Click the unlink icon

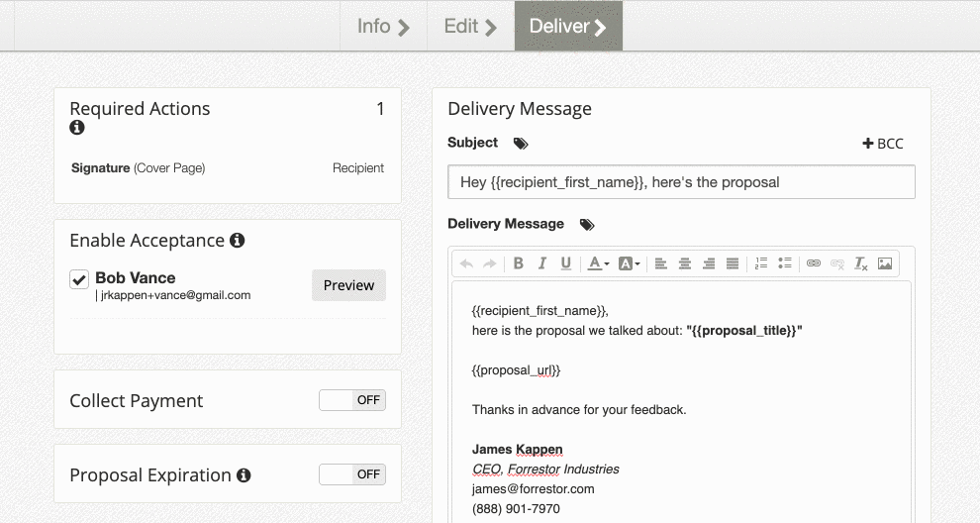click(837, 264)
